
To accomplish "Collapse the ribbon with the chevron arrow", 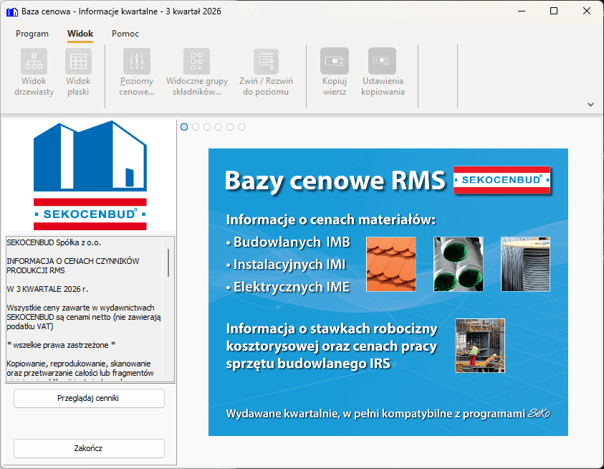I will (x=590, y=104).
